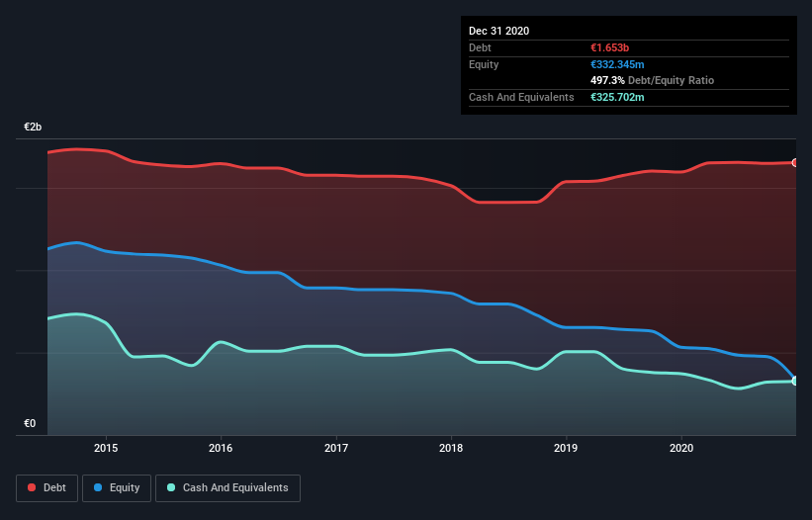Screen dimensions: 812x520
Task: Click the 2015 x-axis label
Action: 106,448
